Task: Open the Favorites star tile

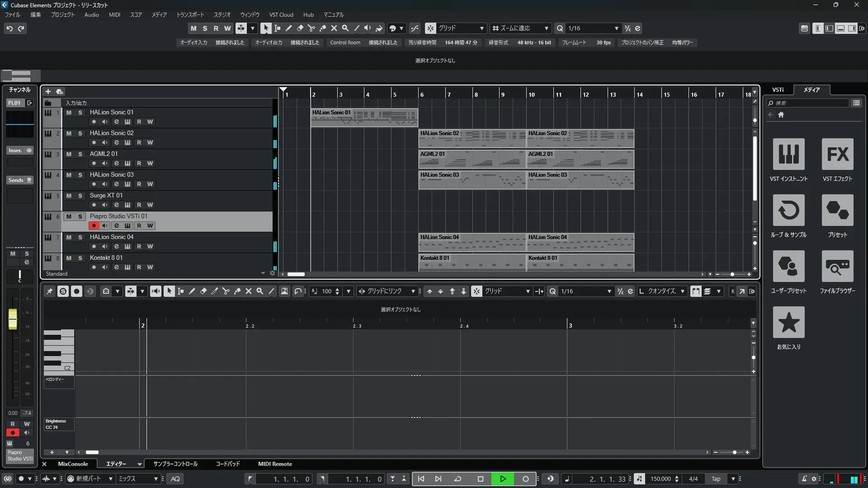Action: click(788, 322)
